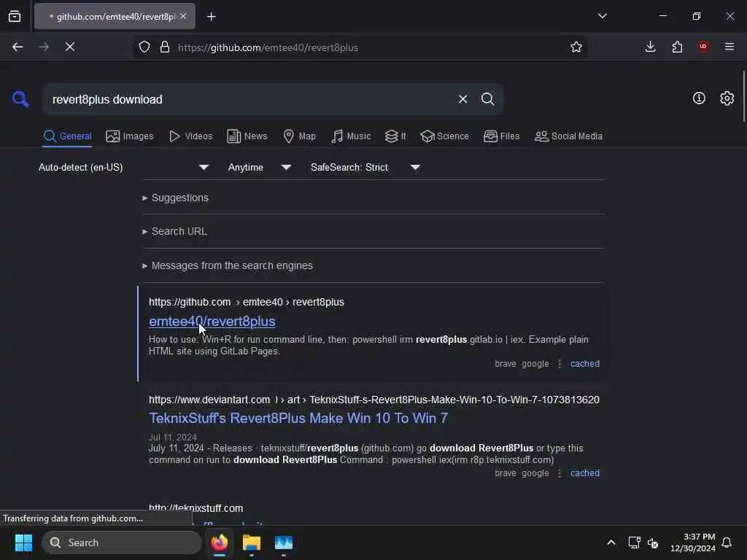The image size is (747, 560).
Task: Open the Firefox hamburger menu
Action: (729, 47)
